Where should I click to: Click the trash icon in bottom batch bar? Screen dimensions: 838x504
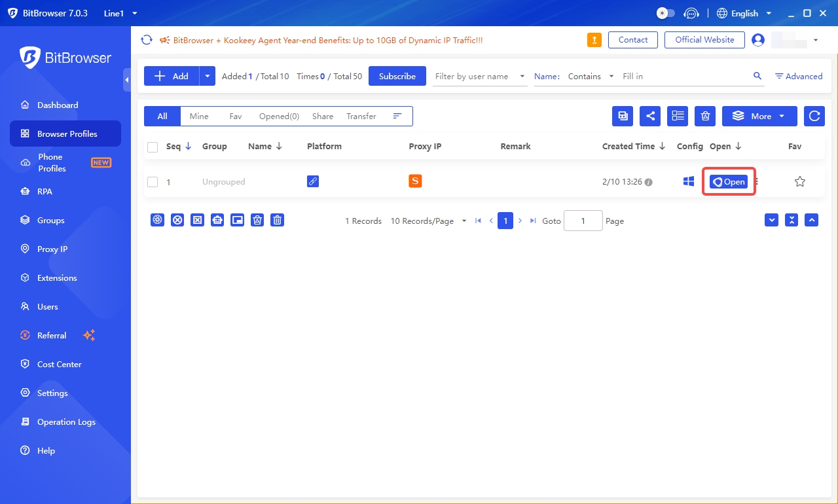point(278,221)
